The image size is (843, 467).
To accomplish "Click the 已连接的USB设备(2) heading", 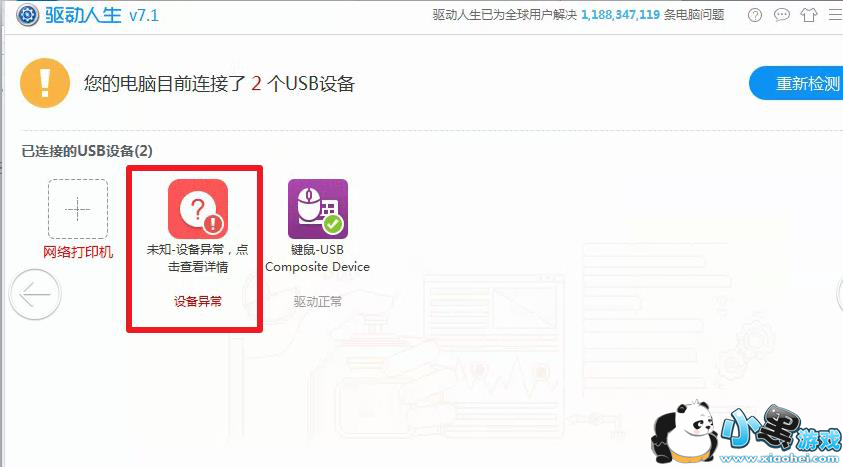I will coord(87,151).
